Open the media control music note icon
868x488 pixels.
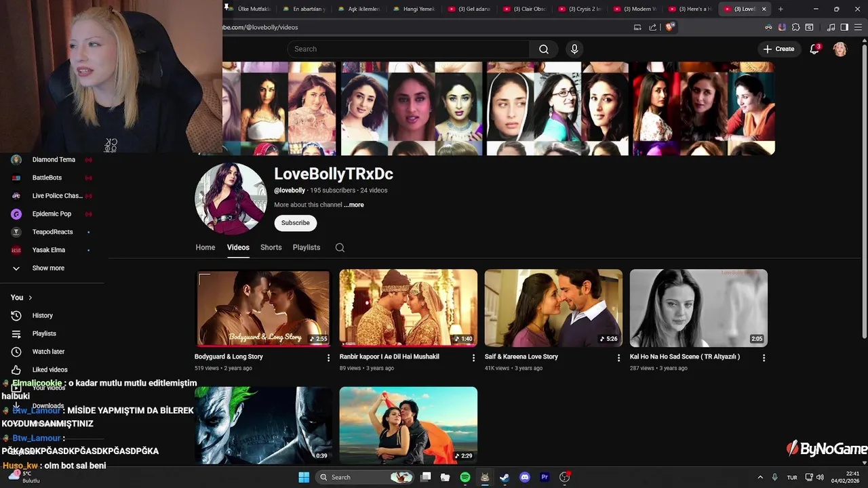(x=831, y=27)
